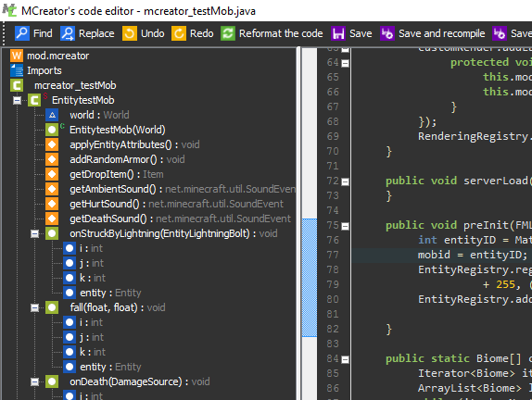This screenshot has width=532, height=400.
Task: Click the mod.mcreator W file icon
Action: 17,56
